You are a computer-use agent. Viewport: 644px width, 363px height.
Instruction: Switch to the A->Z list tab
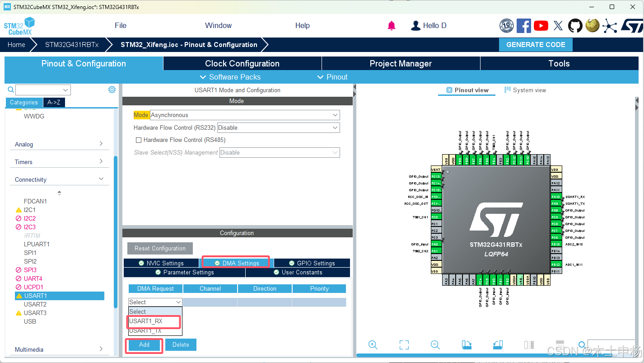tap(54, 102)
